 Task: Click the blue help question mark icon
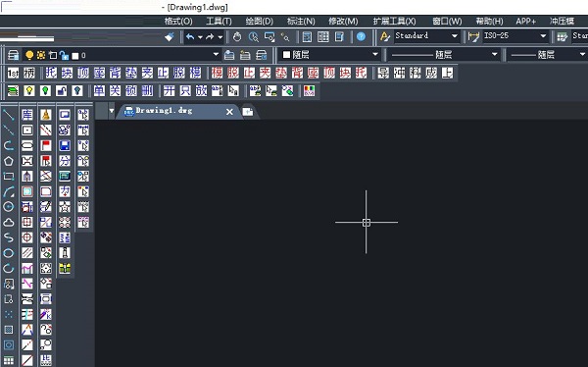361,36
